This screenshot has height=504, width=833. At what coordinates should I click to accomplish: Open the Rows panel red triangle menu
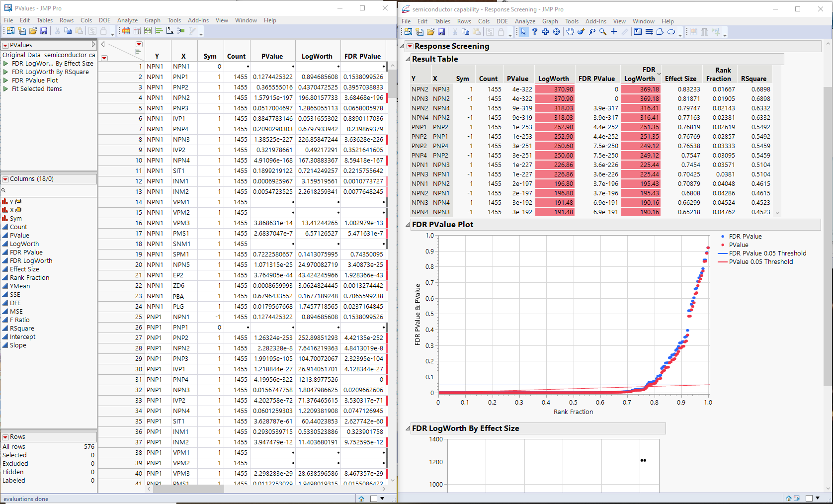click(x=5, y=437)
